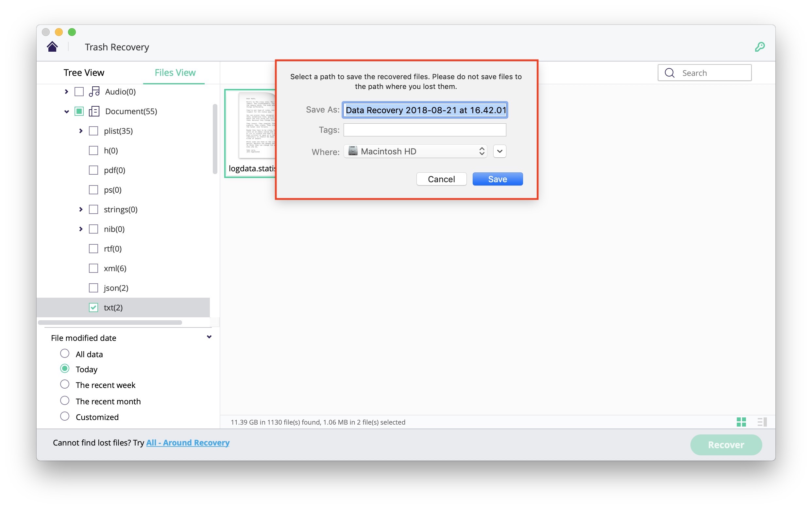Screen dimensions: 812x509
Task: Open the All - Around Recovery link
Action: pyautogui.click(x=188, y=443)
